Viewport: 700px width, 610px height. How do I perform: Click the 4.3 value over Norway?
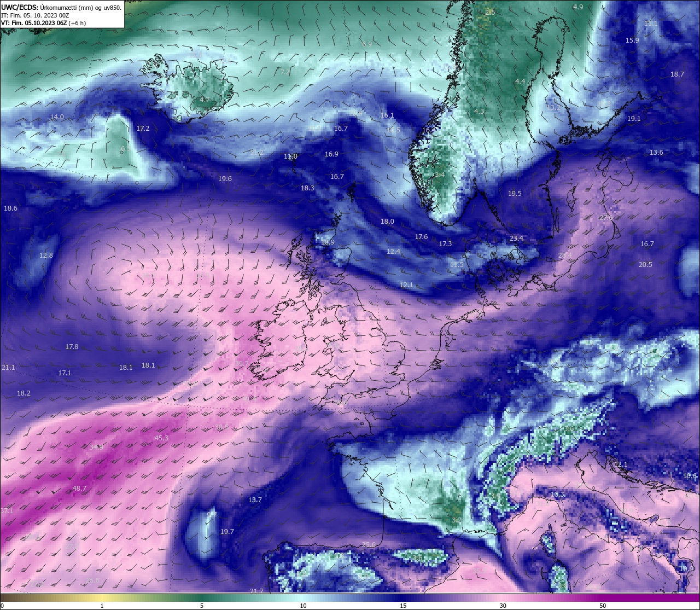pos(479,111)
